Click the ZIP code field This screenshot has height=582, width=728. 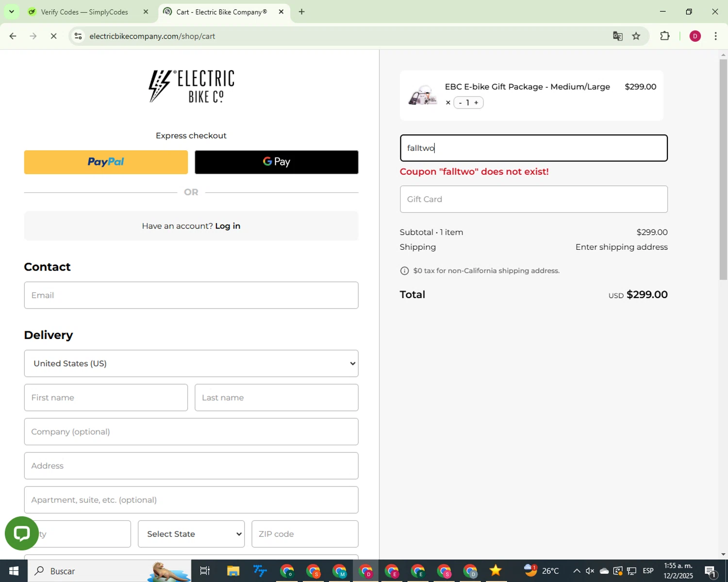point(305,534)
